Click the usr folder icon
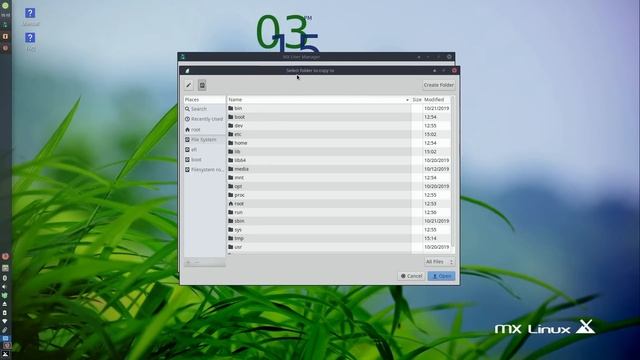640x360 pixels. pos(231,247)
